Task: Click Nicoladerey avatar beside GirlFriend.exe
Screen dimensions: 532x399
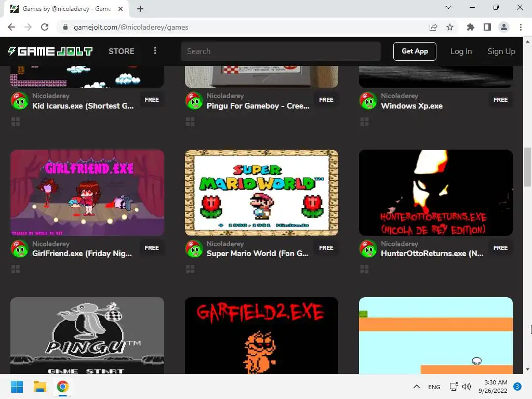Action: pos(20,249)
